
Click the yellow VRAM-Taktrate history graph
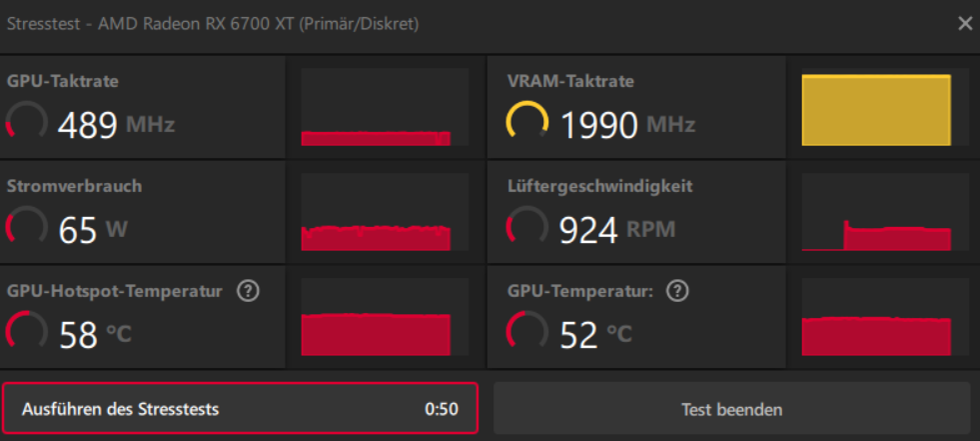[886, 107]
